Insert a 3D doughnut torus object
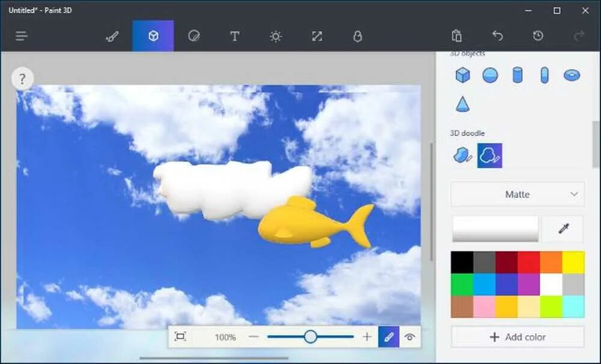This screenshot has width=601, height=364. [x=572, y=75]
